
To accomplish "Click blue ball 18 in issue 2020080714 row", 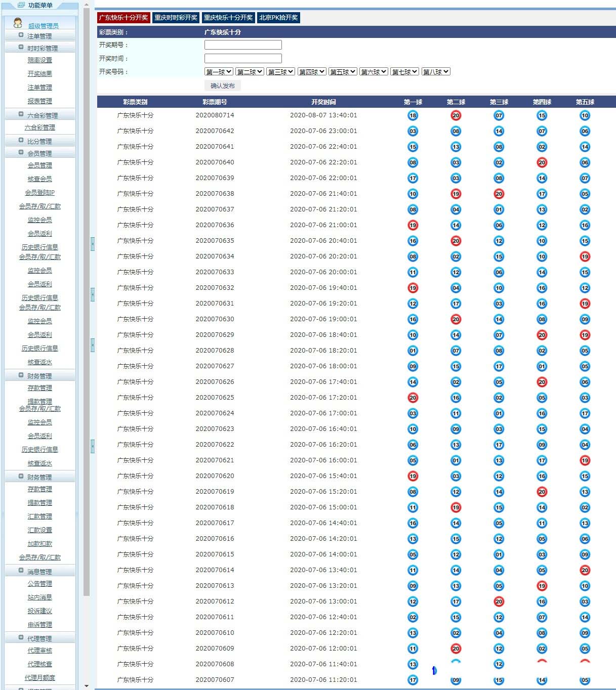I will [x=413, y=115].
